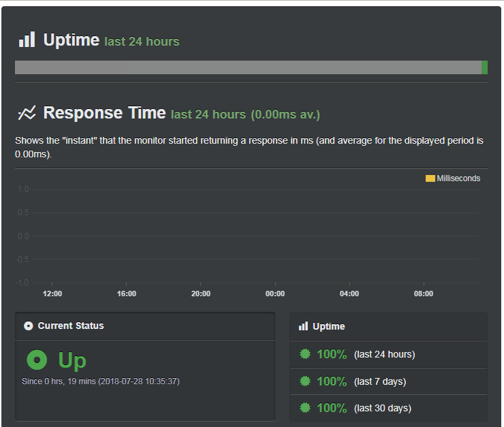Click the green badge beside last 24 hours
Screen dimensions: 504x427
[x=305, y=354]
